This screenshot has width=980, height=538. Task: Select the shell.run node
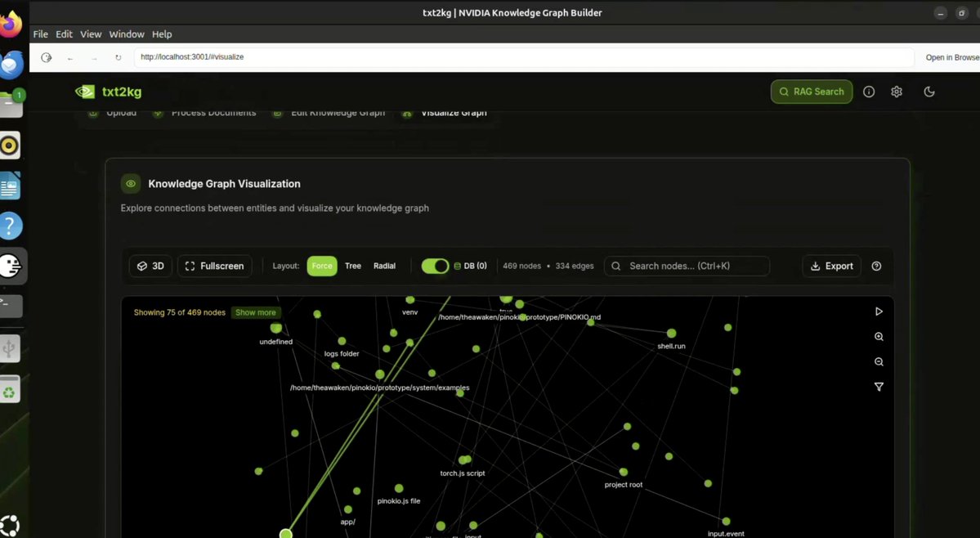(x=671, y=333)
